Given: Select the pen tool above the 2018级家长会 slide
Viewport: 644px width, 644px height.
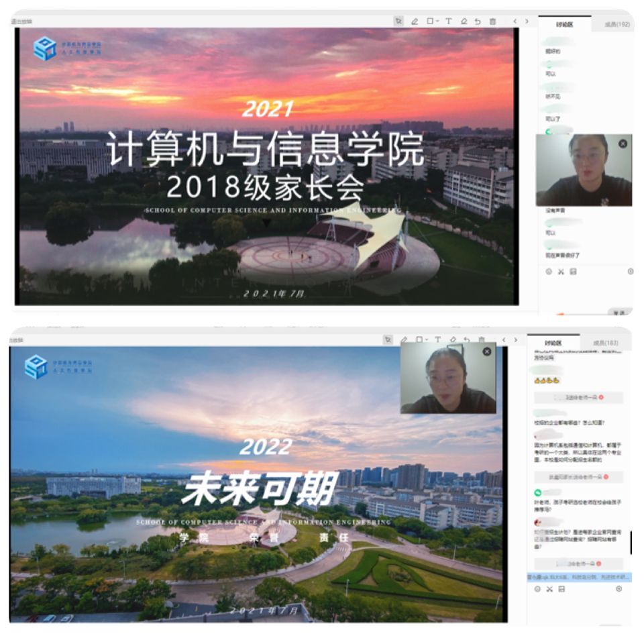Looking at the screenshot, I should [414, 21].
